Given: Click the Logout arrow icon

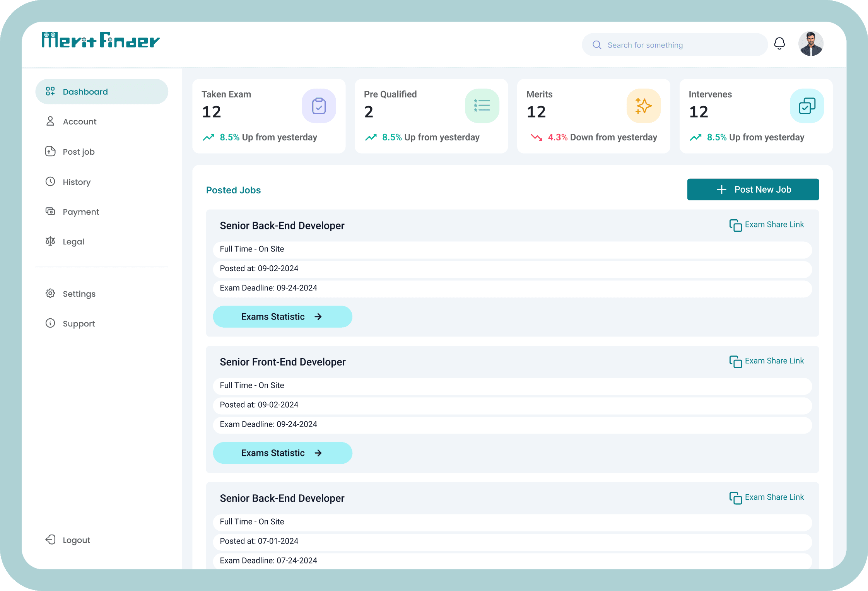Looking at the screenshot, I should [50, 540].
